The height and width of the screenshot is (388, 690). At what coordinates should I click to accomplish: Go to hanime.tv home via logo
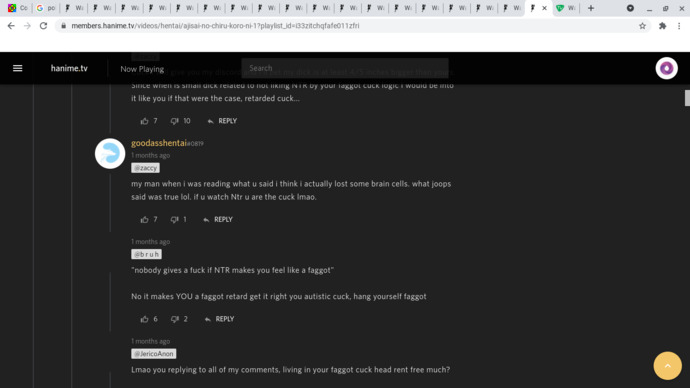(69, 68)
